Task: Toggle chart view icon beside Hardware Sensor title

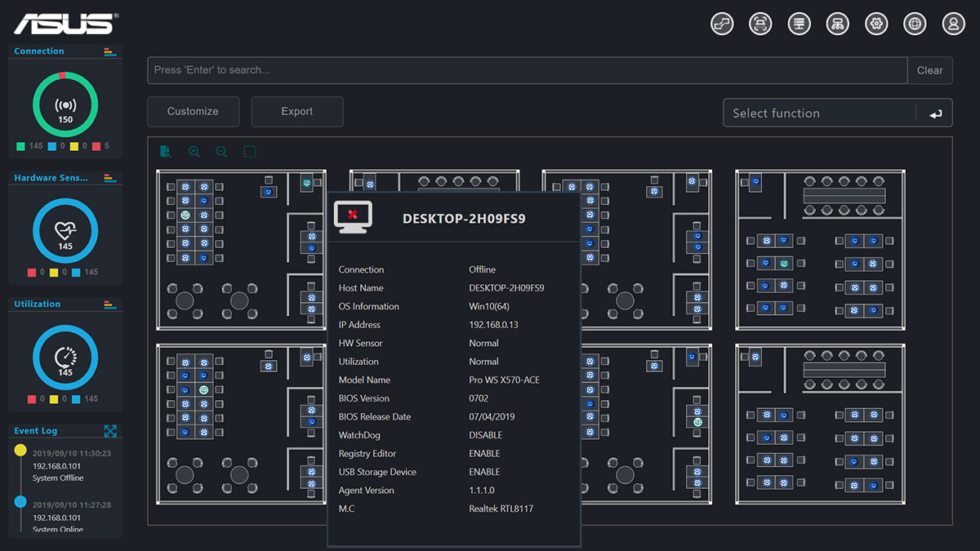Action: click(x=110, y=178)
